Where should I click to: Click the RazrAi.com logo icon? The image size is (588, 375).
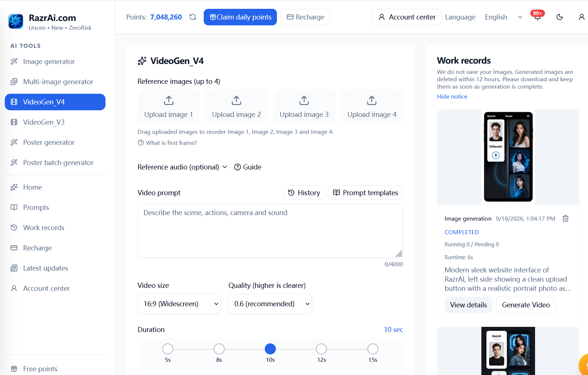tap(16, 21)
